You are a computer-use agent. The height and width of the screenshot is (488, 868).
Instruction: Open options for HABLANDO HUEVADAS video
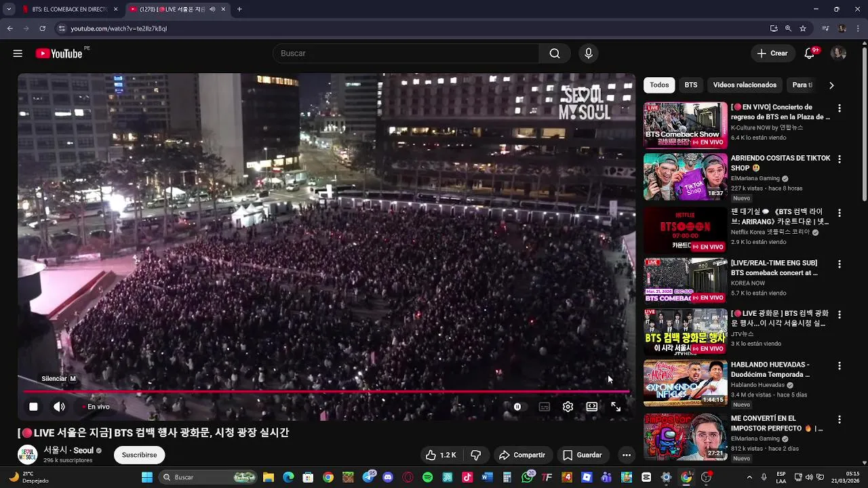tap(840, 366)
